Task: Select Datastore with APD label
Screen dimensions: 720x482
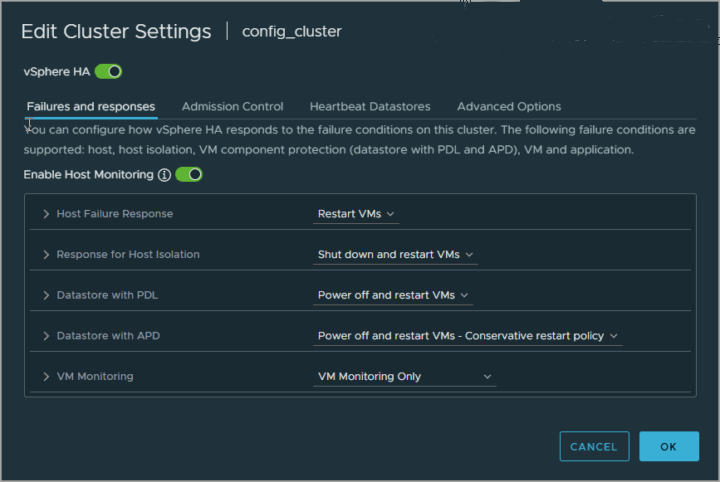Action: pyautogui.click(x=108, y=336)
